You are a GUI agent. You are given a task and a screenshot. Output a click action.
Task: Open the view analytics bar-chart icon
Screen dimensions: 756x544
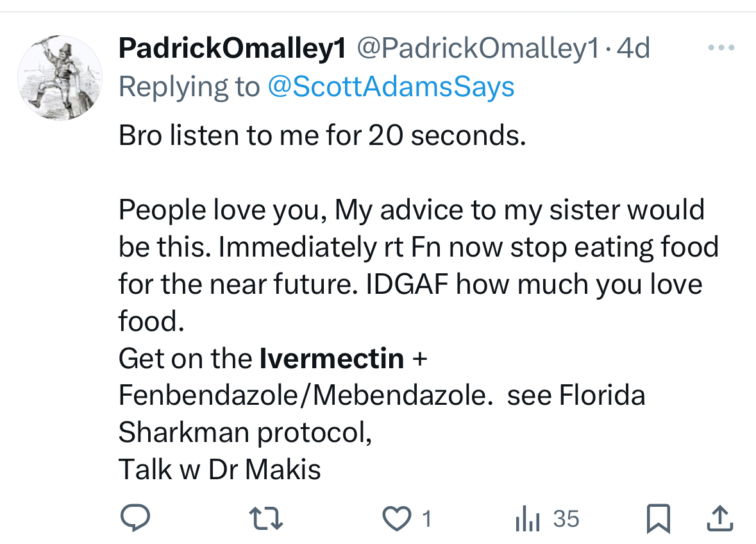point(528,518)
